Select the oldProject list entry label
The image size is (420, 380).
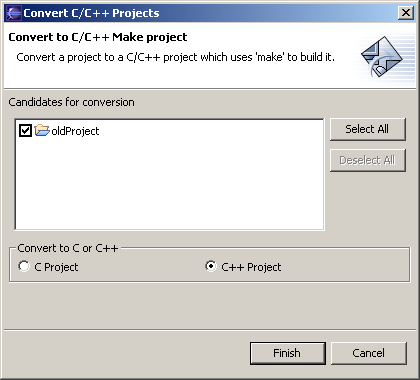click(x=75, y=131)
